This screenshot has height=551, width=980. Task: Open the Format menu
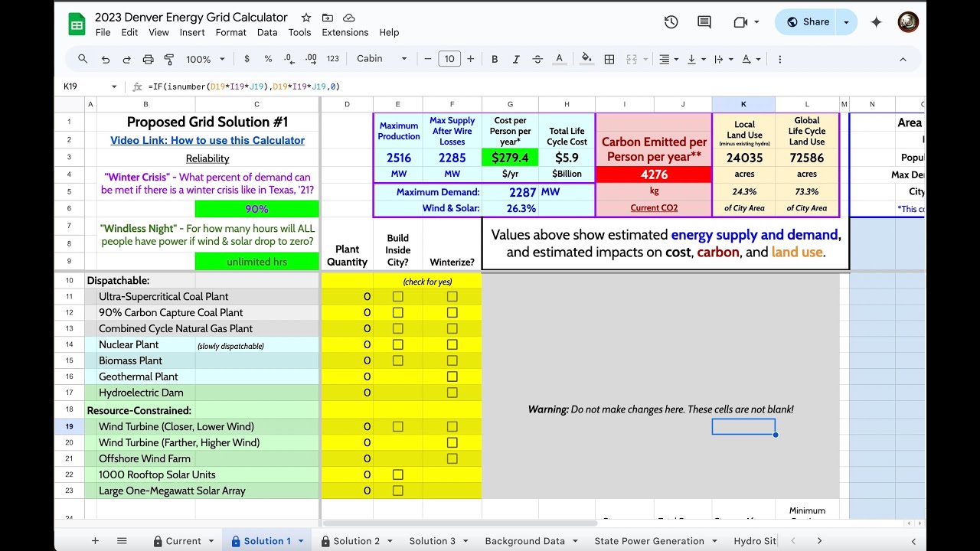point(230,32)
